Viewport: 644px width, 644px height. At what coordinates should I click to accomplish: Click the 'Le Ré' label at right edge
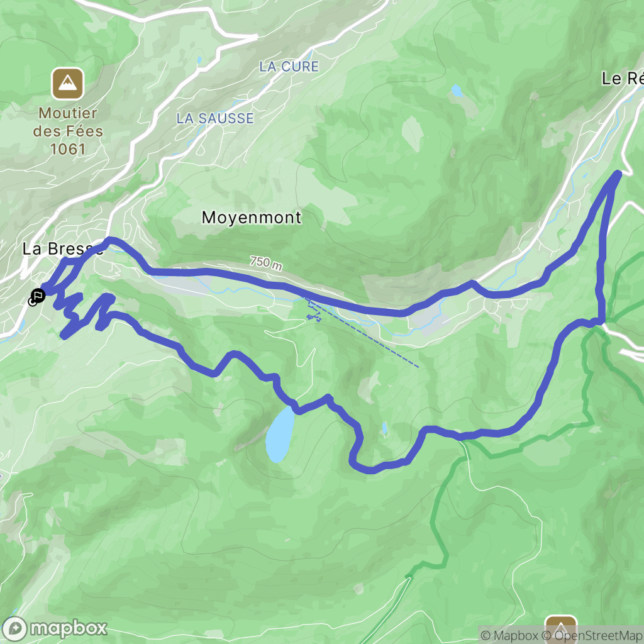tap(623, 78)
